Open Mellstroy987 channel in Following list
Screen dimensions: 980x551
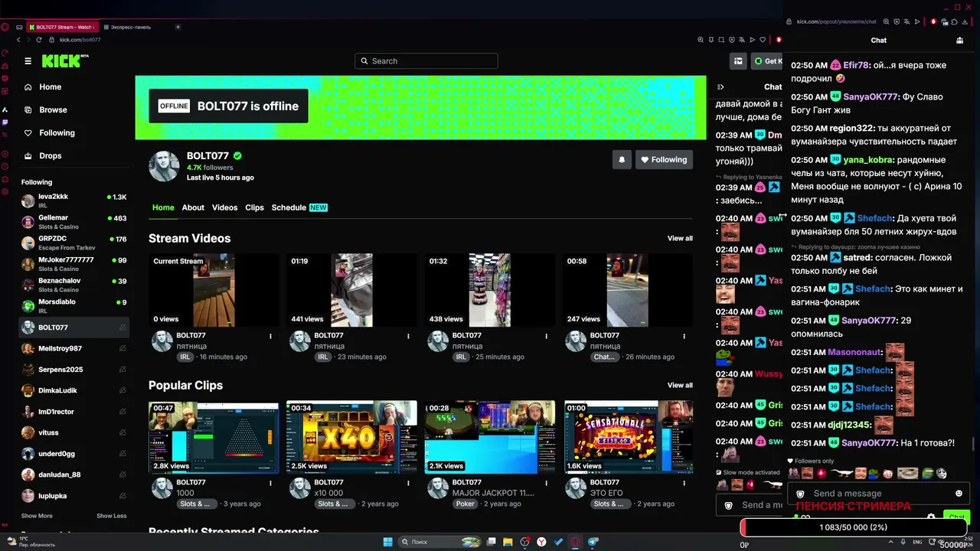[74, 348]
